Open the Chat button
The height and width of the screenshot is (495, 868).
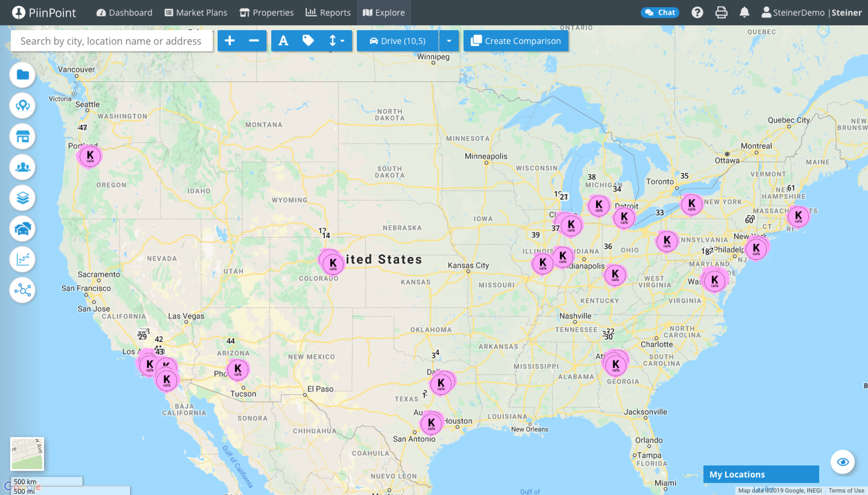[x=660, y=13]
